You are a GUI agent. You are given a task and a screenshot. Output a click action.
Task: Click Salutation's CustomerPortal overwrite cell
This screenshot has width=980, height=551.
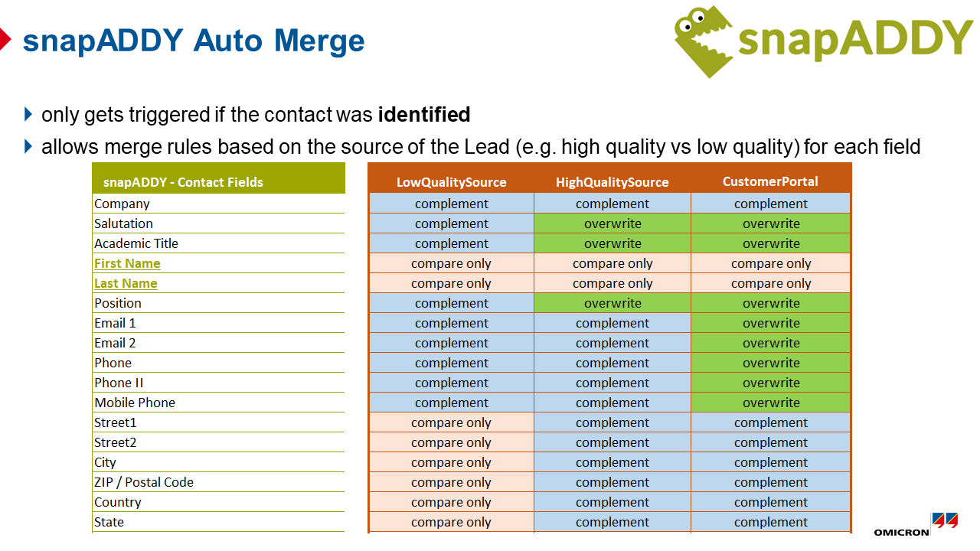(x=771, y=223)
